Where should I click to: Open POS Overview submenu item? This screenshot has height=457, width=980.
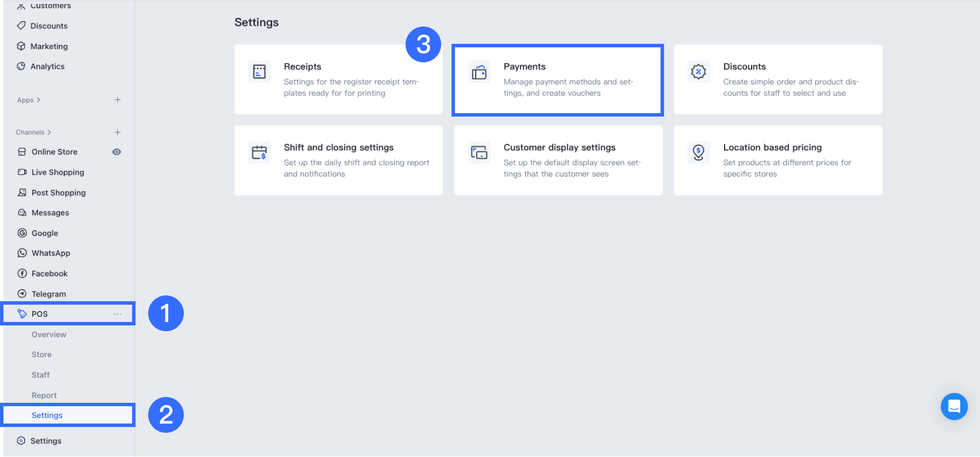click(49, 335)
